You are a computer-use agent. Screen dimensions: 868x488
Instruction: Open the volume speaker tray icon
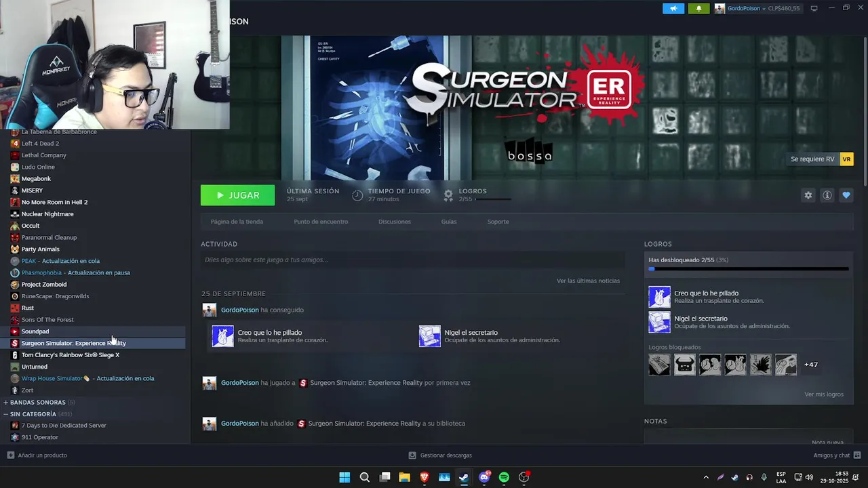point(809,477)
